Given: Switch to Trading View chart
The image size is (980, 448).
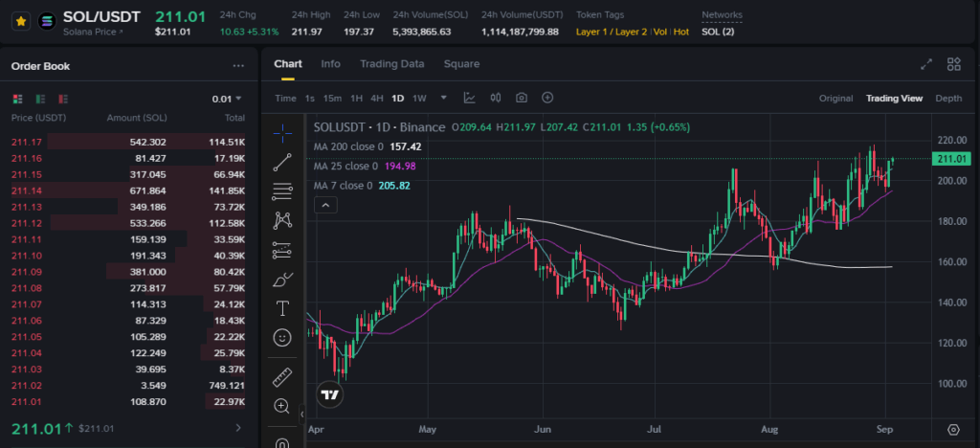Looking at the screenshot, I should click(894, 98).
